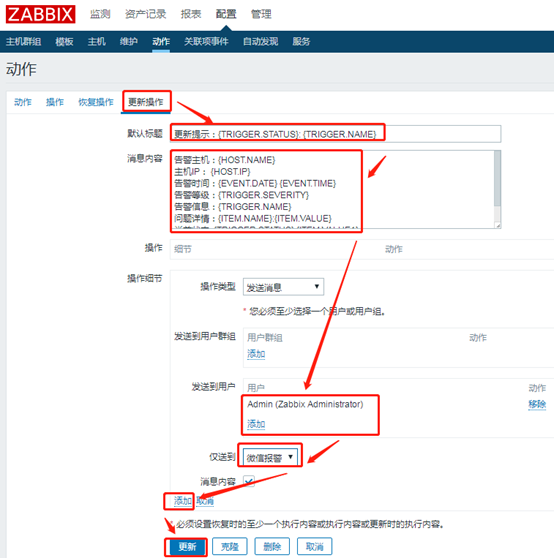Switch to the 更新操作 tab
Viewport: 554px width, 558px height.
146,102
